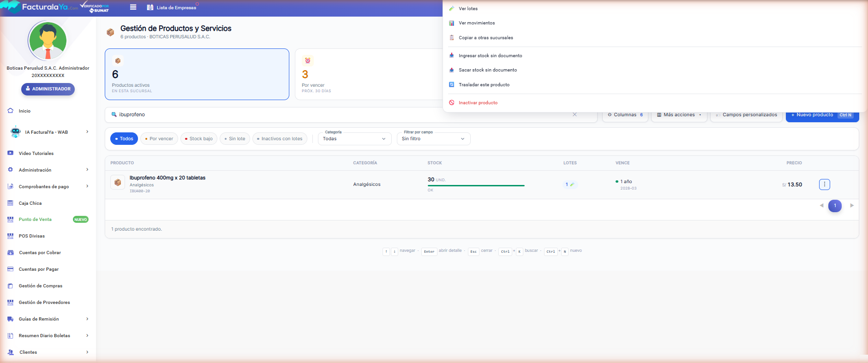
Task: Click the green stock level bar
Action: point(476,185)
